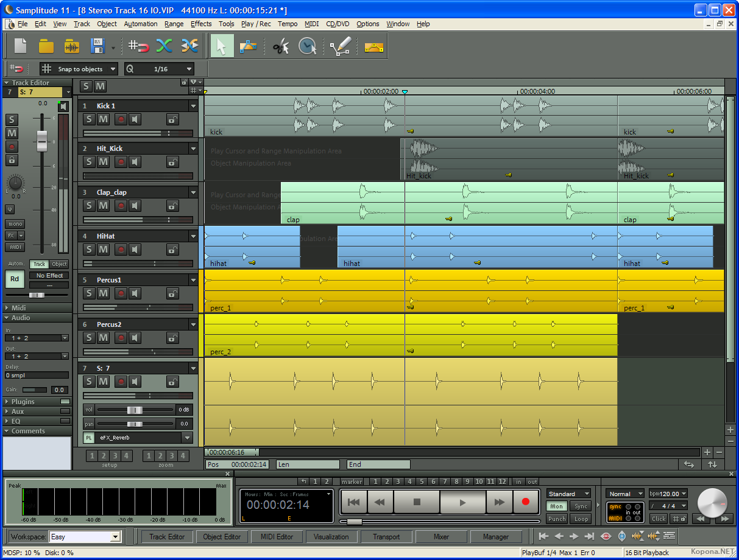Open the 1/16 quantize dropdown
739x560 pixels.
[189, 69]
